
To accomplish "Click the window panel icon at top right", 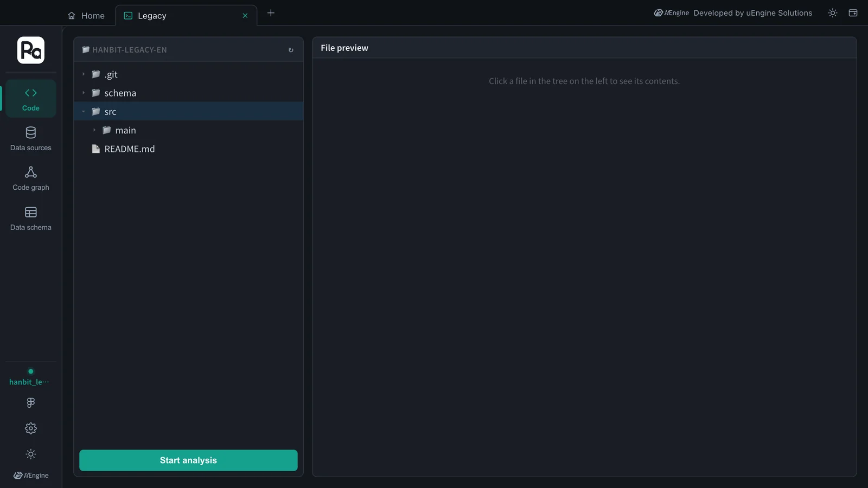I will (853, 13).
